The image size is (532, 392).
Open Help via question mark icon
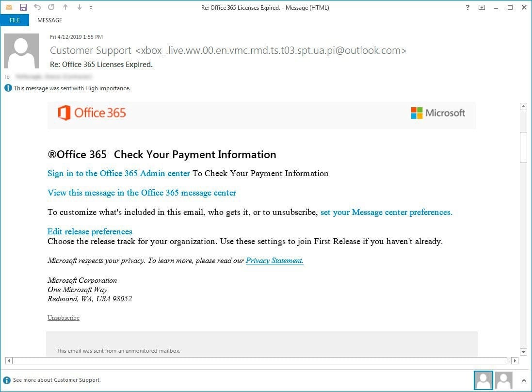pyautogui.click(x=467, y=7)
